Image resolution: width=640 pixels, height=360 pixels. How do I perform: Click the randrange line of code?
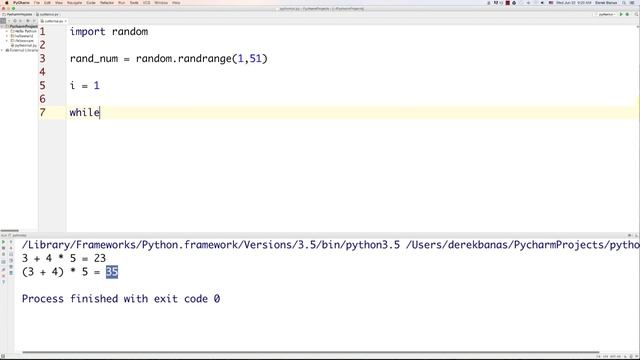tap(169, 58)
